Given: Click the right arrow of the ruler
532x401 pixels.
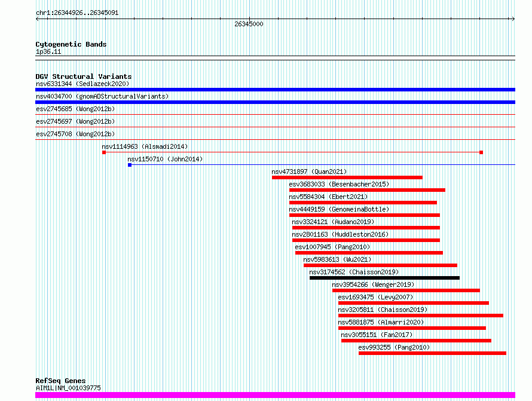Looking at the screenshot, I should (513, 19).
